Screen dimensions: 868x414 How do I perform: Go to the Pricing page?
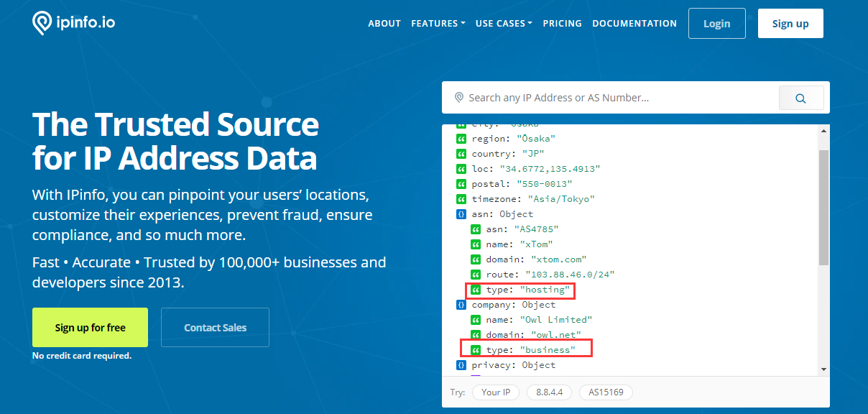(x=563, y=24)
